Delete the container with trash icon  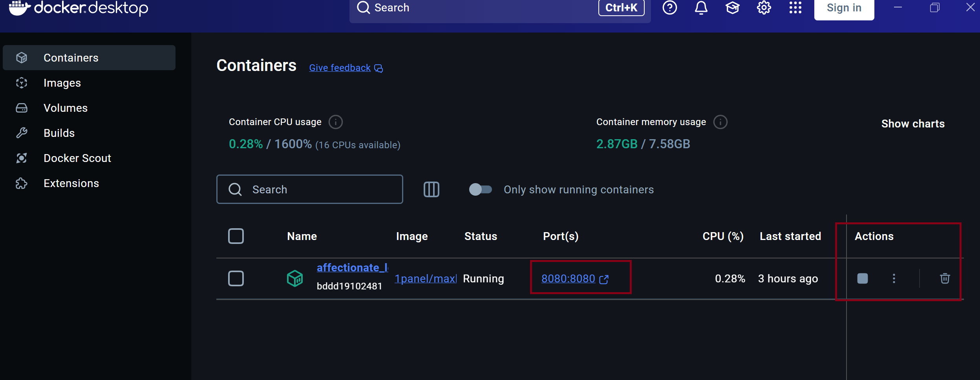click(945, 278)
